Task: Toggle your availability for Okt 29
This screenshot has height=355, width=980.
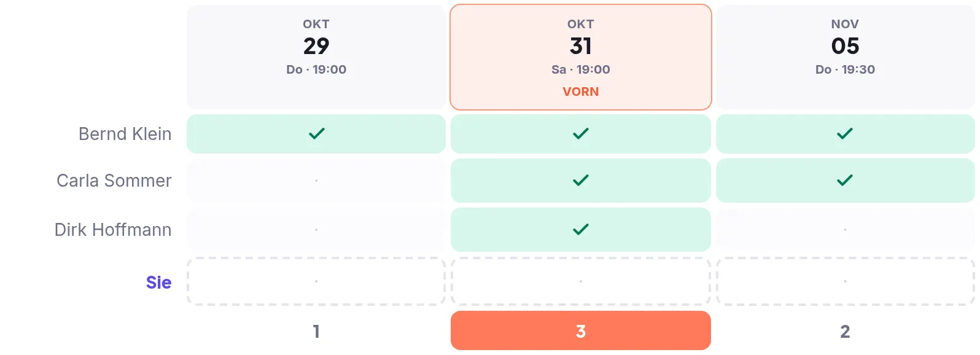Action: pos(316,281)
